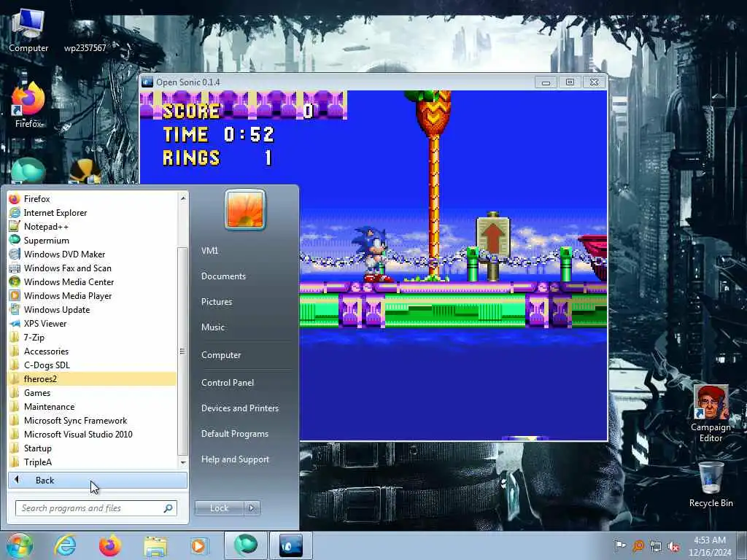
Task: Click the magnifier icon in search box
Action: coord(168,508)
